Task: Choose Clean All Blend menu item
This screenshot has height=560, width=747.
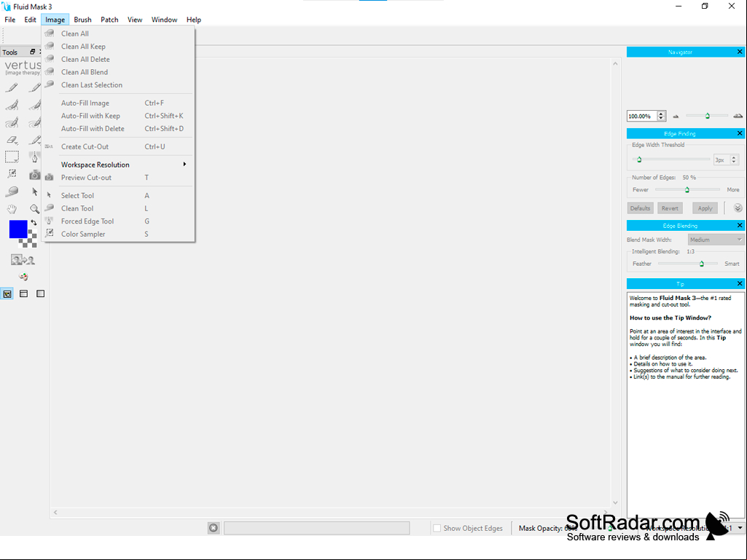Action: 119,72
